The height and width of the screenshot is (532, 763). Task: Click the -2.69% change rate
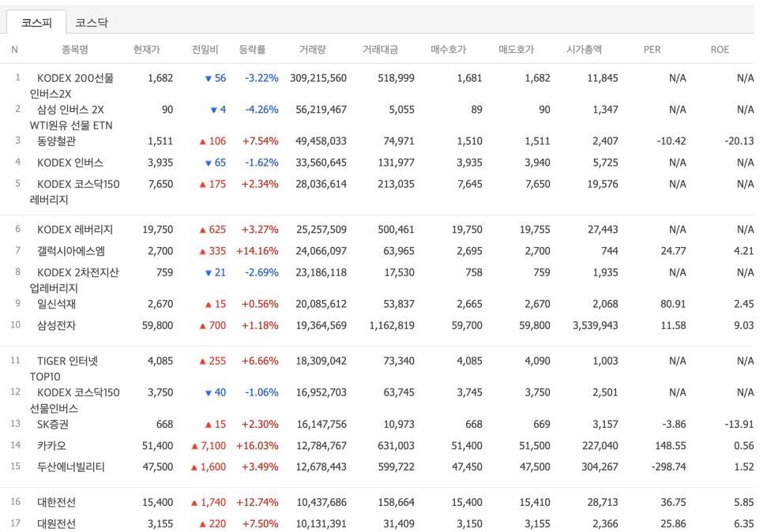261,272
